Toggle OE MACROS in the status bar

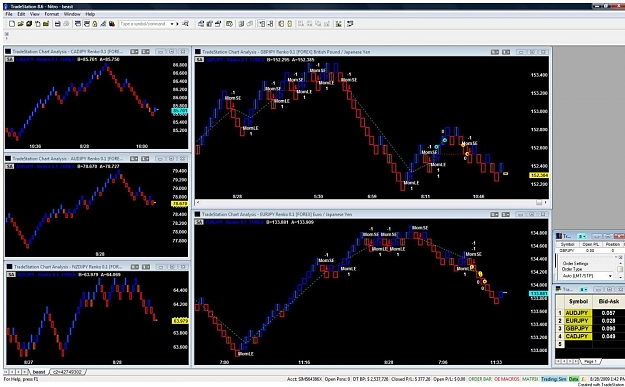(x=507, y=379)
